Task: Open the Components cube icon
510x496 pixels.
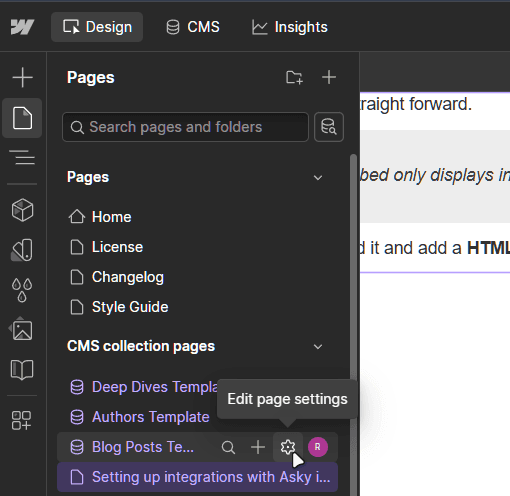Action: [22, 210]
